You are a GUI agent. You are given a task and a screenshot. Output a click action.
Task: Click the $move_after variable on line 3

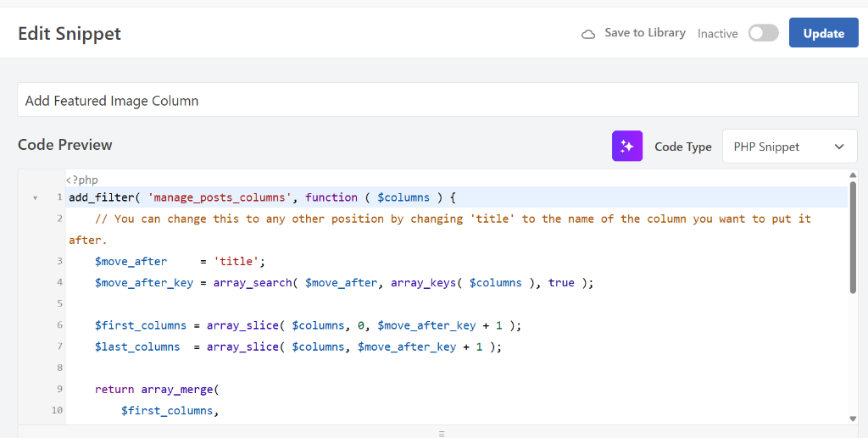pyautogui.click(x=131, y=261)
